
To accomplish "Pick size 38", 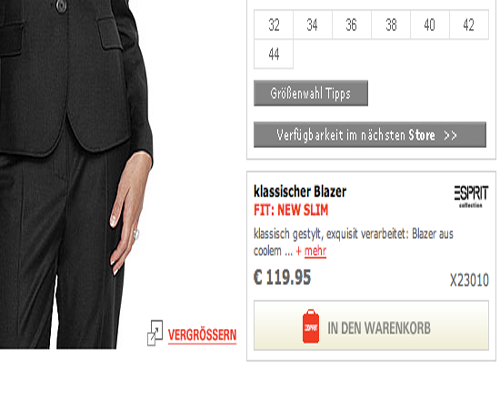I will click(x=391, y=25).
